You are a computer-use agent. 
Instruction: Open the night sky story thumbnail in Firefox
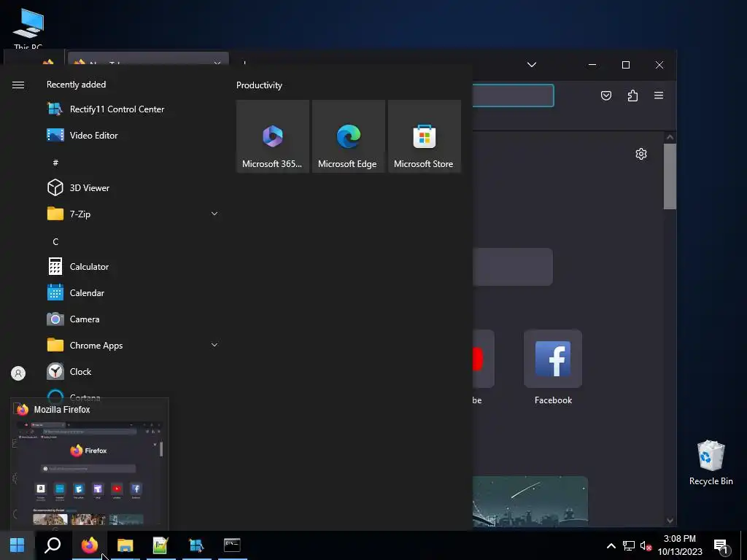pos(530,501)
